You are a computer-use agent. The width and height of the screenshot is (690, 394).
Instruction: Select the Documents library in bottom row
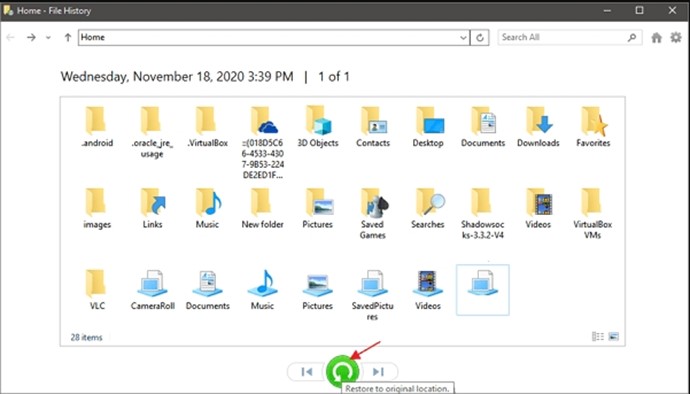click(207, 290)
